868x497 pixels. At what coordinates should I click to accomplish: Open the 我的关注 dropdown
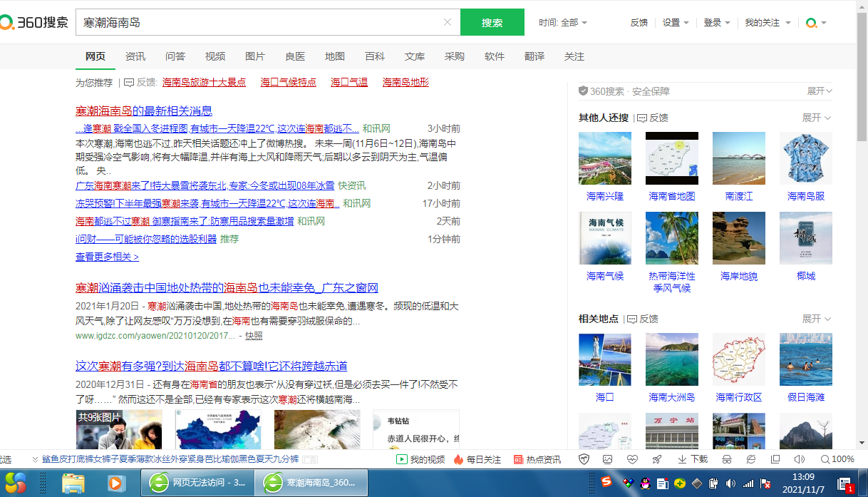768,23
